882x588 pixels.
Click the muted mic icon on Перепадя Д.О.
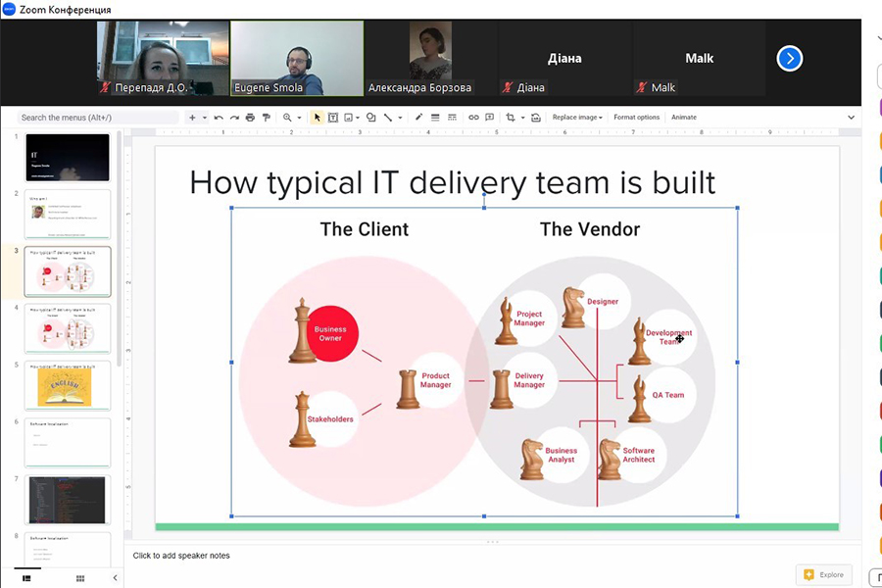click(x=105, y=87)
